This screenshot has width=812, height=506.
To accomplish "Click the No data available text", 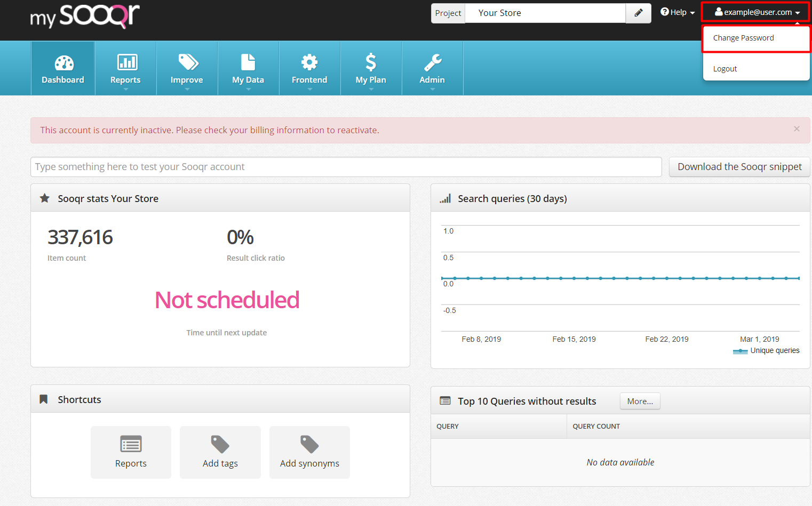I will [620, 462].
